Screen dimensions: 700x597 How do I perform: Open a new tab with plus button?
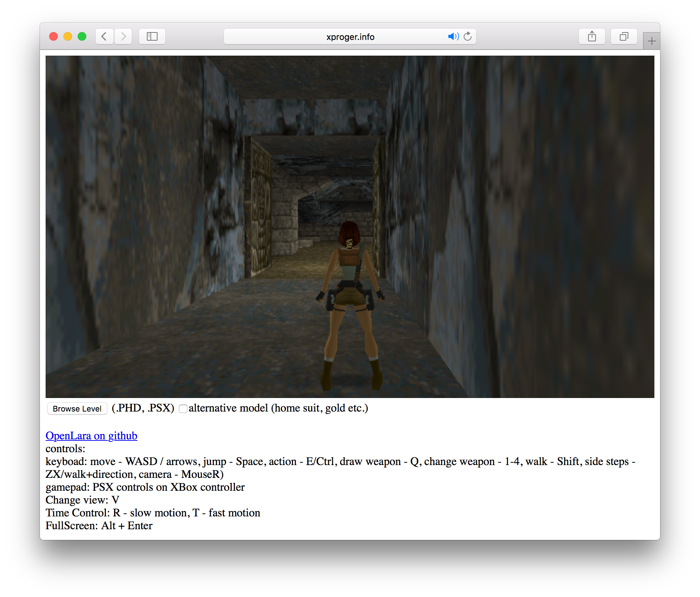click(652, 41)
